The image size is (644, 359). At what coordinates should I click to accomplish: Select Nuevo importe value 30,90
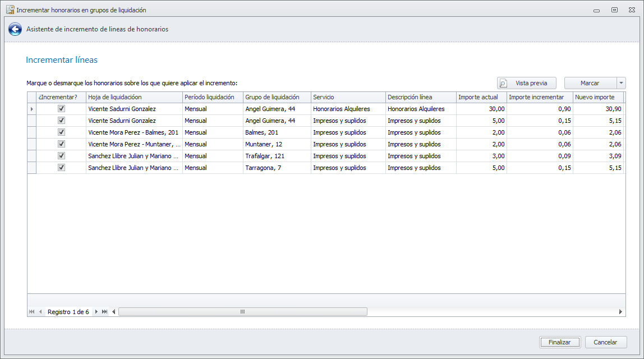pos(599,109)
